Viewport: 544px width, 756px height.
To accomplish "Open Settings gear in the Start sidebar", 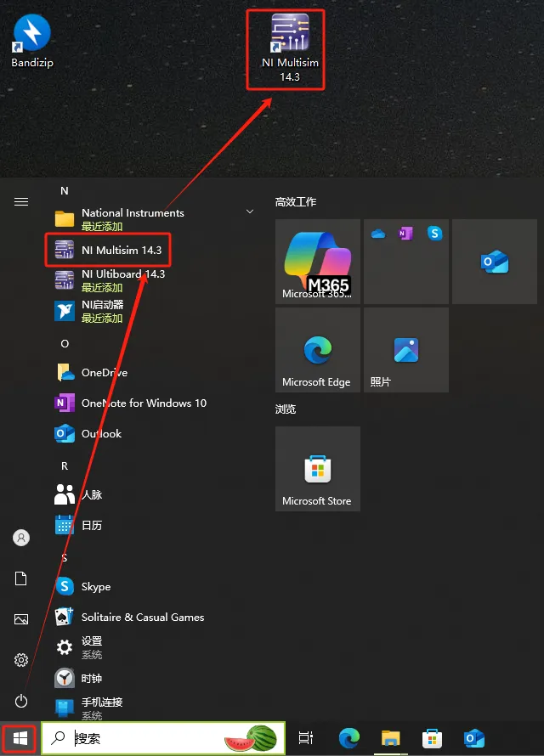I will pos(21,660).
